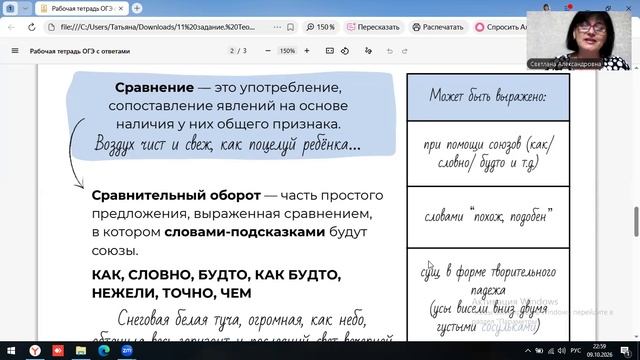The width and height of the screenshot is (640, 360).
Task: Open Microsoft Edge from the taskbar
Action: coord(104,351)
